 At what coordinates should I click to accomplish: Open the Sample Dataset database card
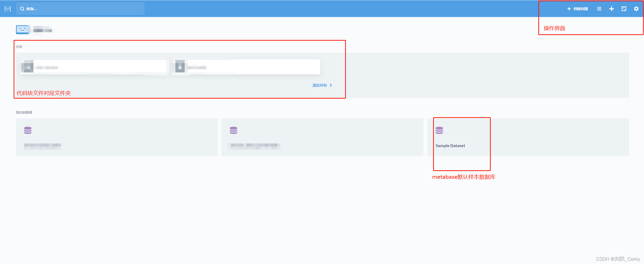pos(528,137)
